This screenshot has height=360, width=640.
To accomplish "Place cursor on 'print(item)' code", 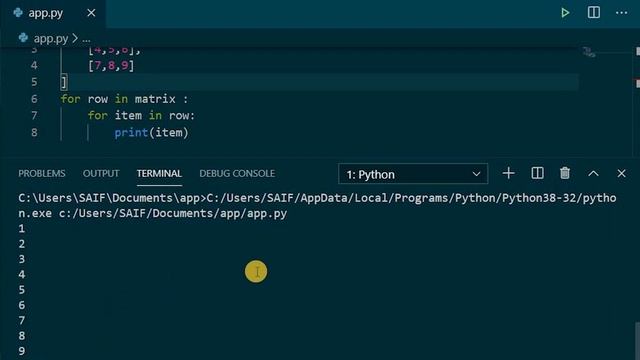I will click(151, 133).
